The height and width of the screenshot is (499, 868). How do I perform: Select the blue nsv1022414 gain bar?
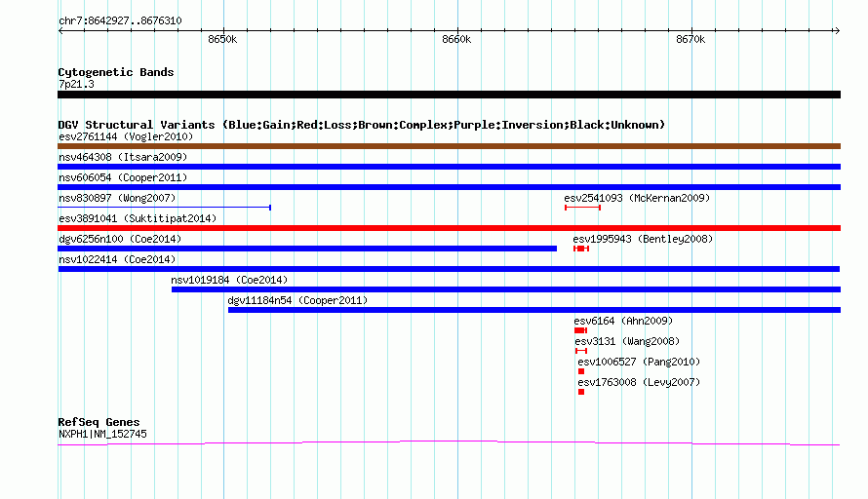(x=449, y=269)
